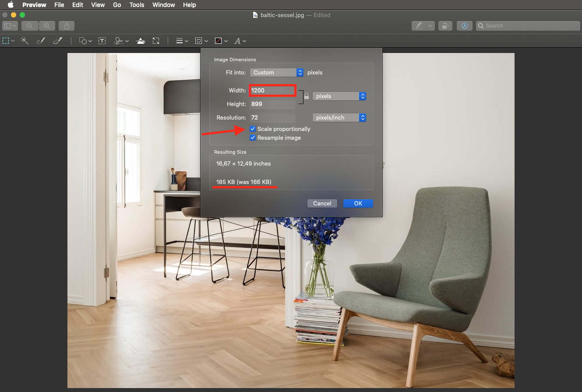Open the Fill Color menu
Screen dimensions: 582x392
click(221, 41)
